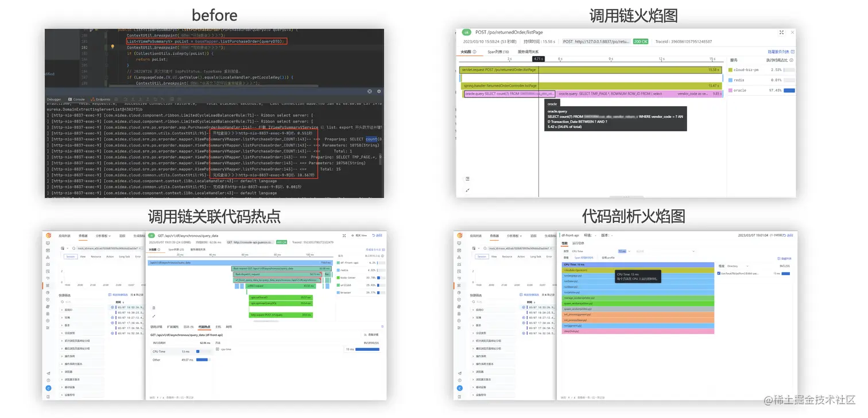Select 全局 profile option in 代码剖析火焰图

click(x=608, y=257)
